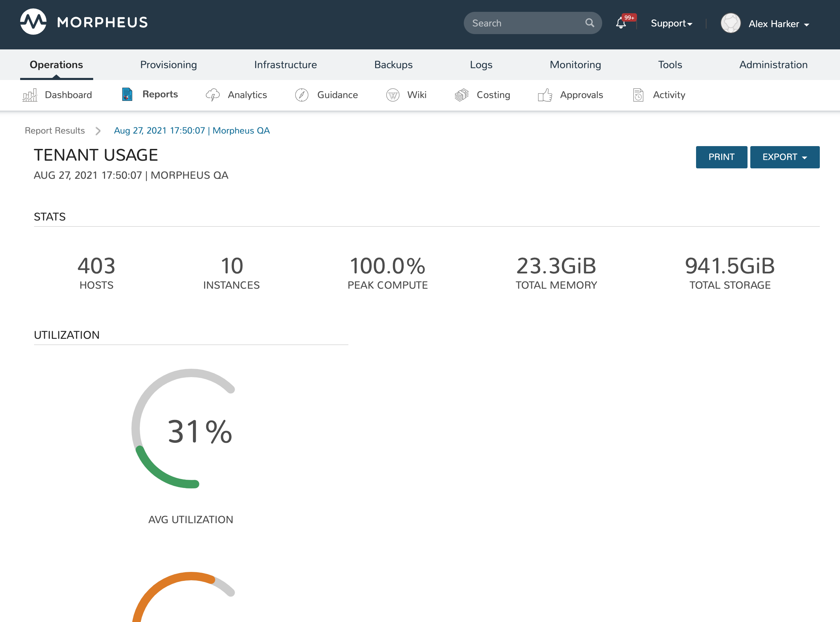Click the MORPHEUS wordmark text

[x=102, y=23]
